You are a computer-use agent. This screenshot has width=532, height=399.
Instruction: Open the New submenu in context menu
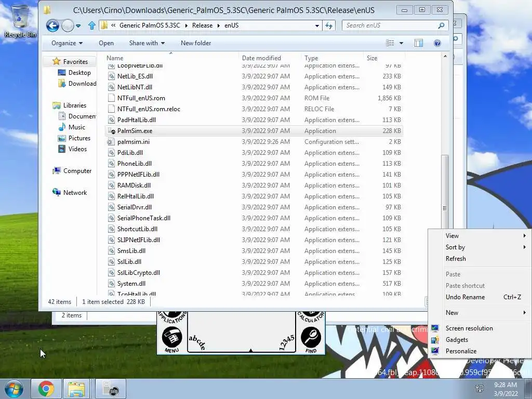(480, 313)
